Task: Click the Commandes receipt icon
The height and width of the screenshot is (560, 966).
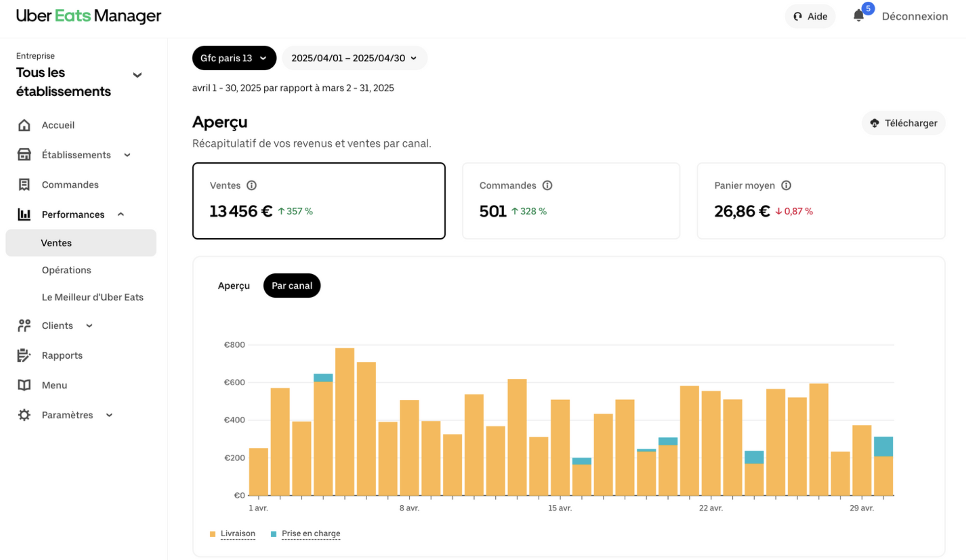Action: pyautogui.click(x=24, y=185)
